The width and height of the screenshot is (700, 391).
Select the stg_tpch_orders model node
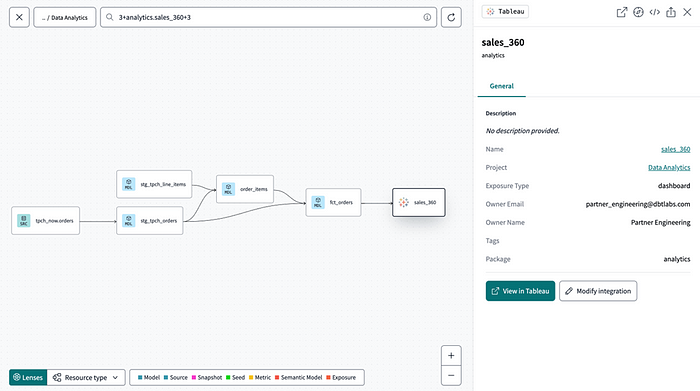click(150, 220)
